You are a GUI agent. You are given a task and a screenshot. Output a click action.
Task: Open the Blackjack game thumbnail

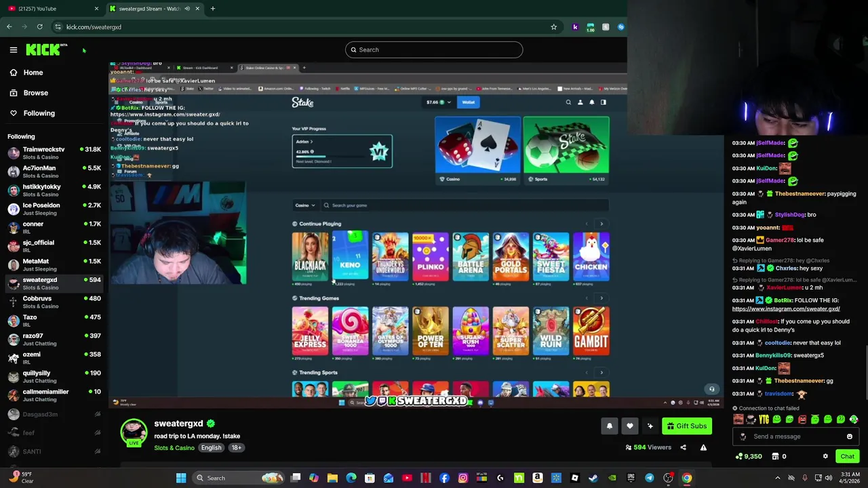[x=309, y=256]
